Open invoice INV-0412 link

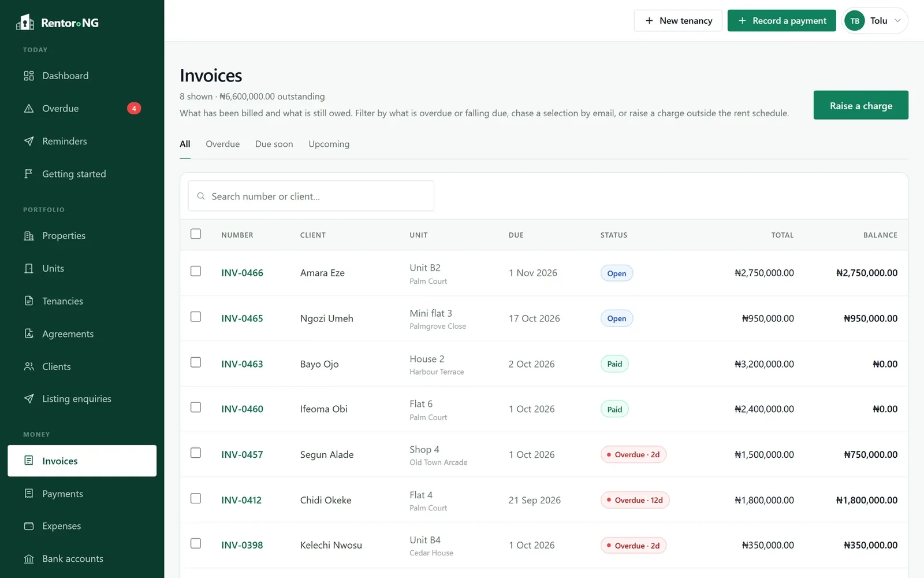[x=241, y=500]
